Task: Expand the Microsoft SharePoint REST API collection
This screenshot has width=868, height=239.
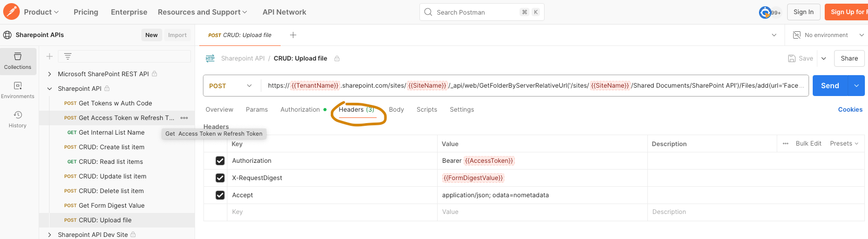Action: pos(50,74)
